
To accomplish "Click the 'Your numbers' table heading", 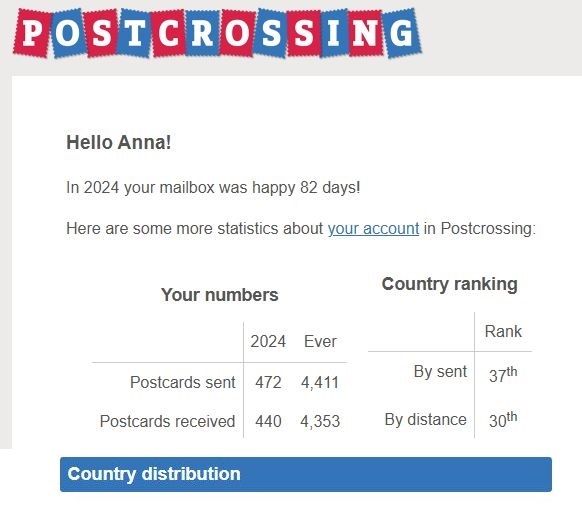I will coord(219,295).
